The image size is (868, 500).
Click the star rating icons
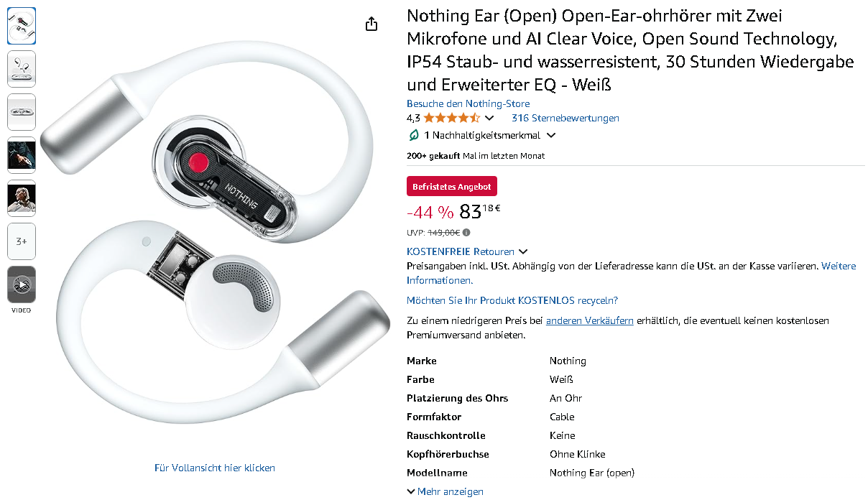pyautogui.click(x=451, y=118)
